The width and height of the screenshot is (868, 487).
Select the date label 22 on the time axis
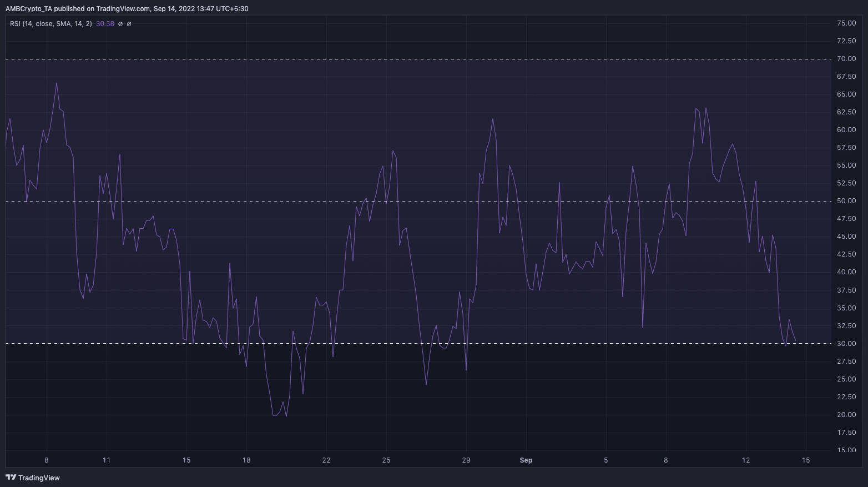[x=326, y=460]
